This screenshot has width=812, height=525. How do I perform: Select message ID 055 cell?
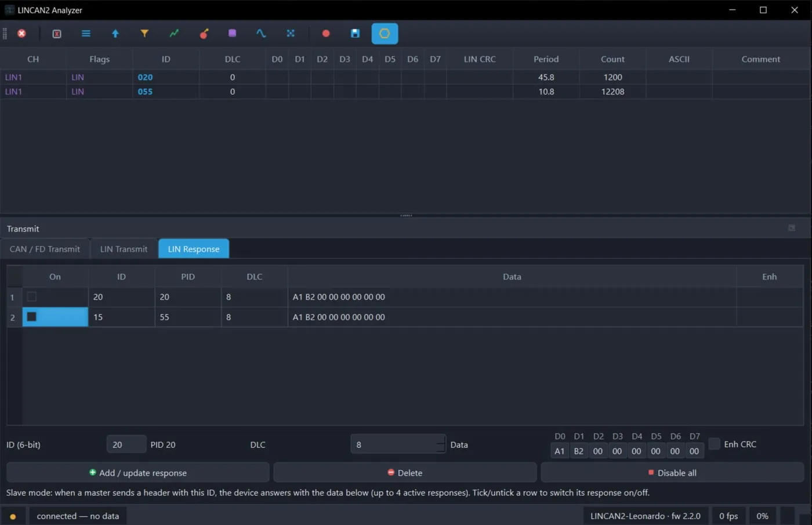[166, 92]
